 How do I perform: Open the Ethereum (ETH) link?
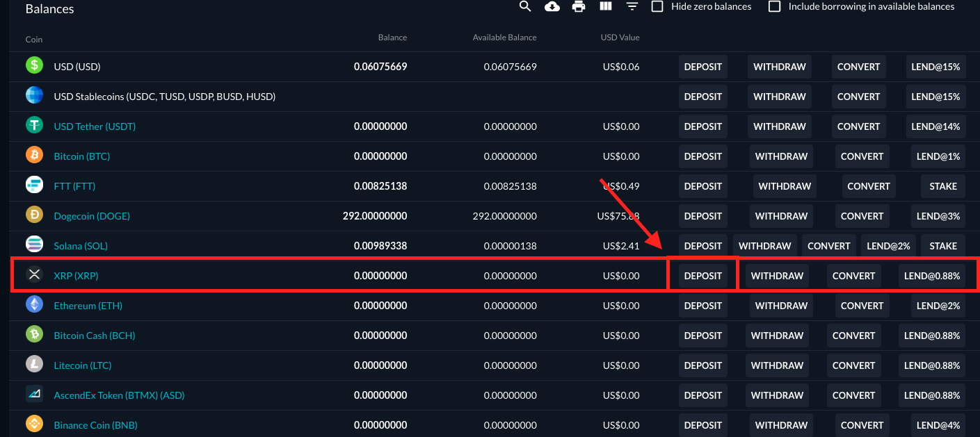[x=88, y=306]
